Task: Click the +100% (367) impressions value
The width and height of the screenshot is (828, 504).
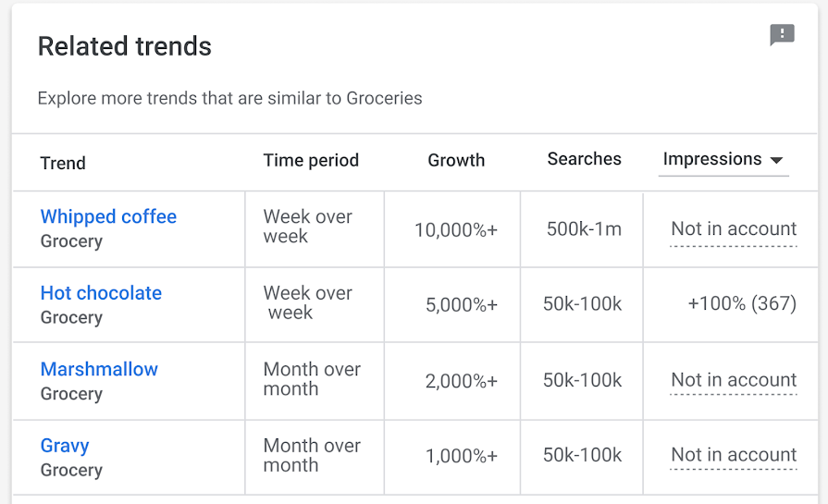Action: click(742, 303)
